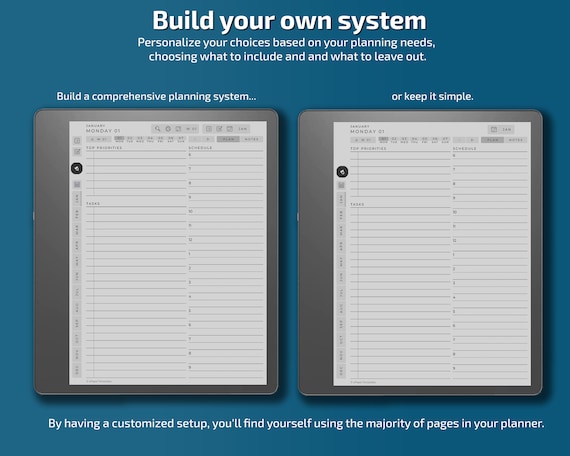Click next-day arrow left of PLAN on left planner
Screen dimensions: 570x456
pos(208,139)
